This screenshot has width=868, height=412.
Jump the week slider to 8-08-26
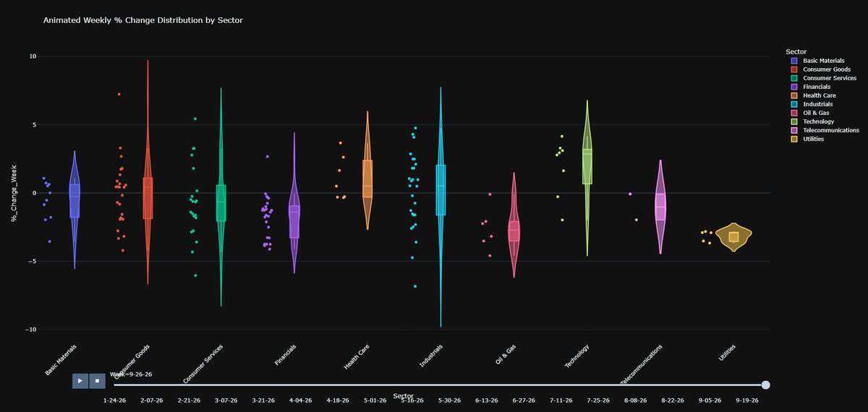coord(636,400)
